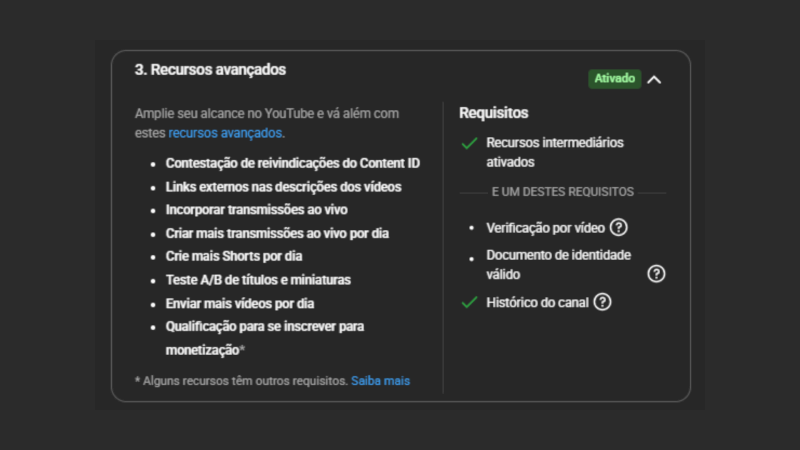
Task: Open the recursos avançados link
Action: click(225, 132)
